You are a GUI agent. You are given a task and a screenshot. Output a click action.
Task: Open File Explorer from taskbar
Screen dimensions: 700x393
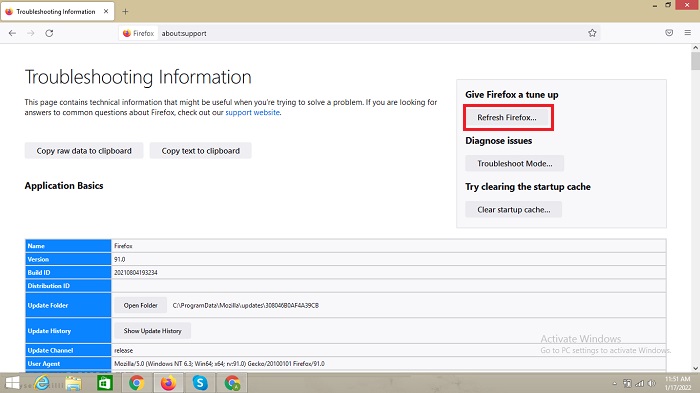point(73,383)
